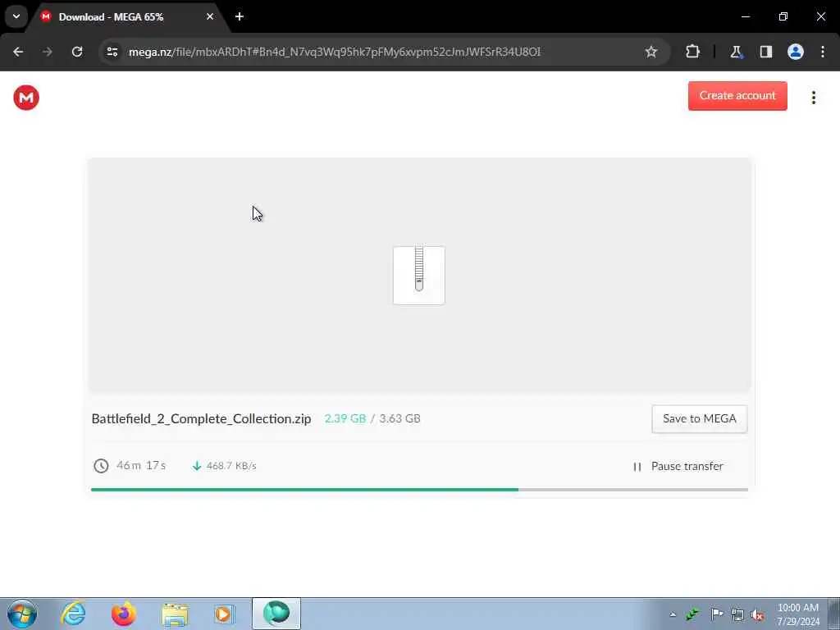Close the browser window
Screen dimensions: 840x630
pyautogui.click(x=820, y=16)
